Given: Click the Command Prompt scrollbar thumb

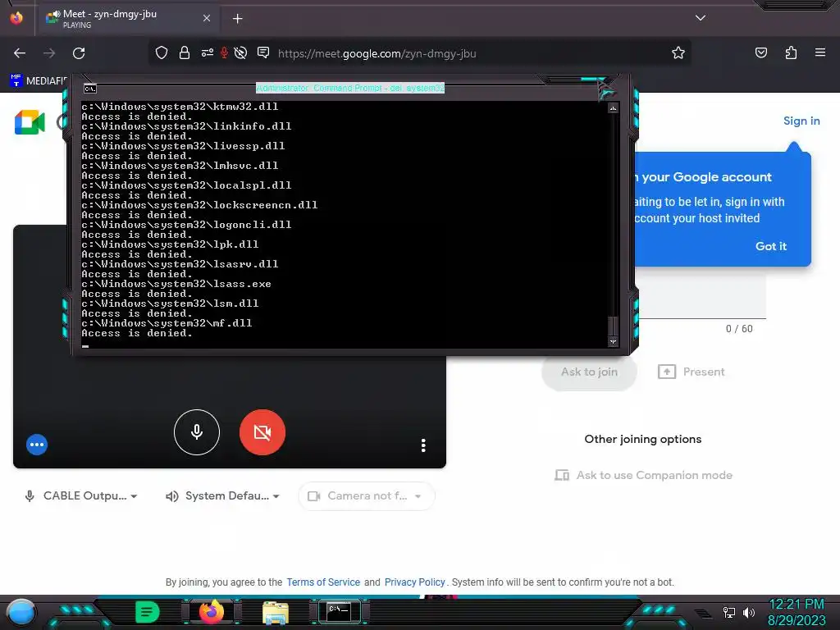Looking at the screenshot, I should (613, 326).
